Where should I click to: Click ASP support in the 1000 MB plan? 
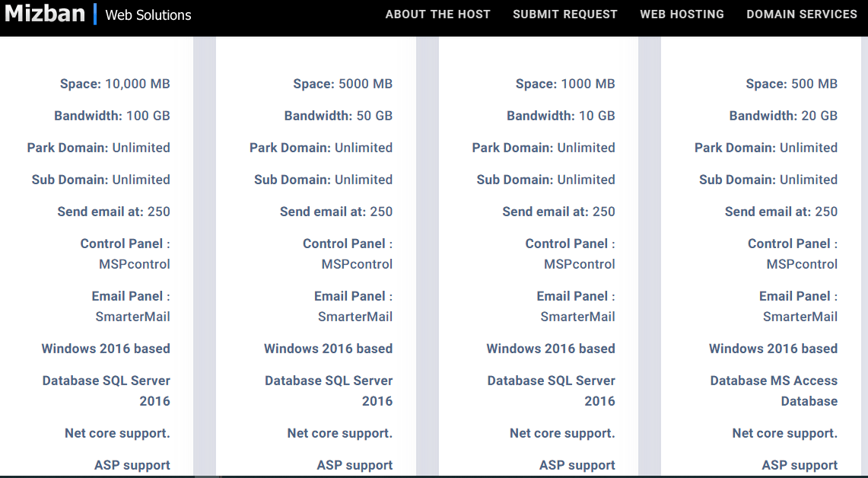[x=577, y=465]
